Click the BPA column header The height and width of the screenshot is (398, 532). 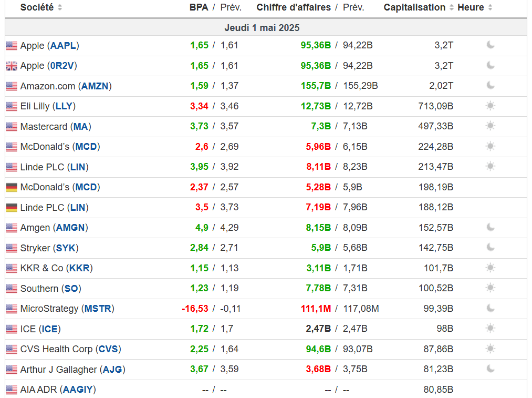pyautogui.click(x=199, y=7)
